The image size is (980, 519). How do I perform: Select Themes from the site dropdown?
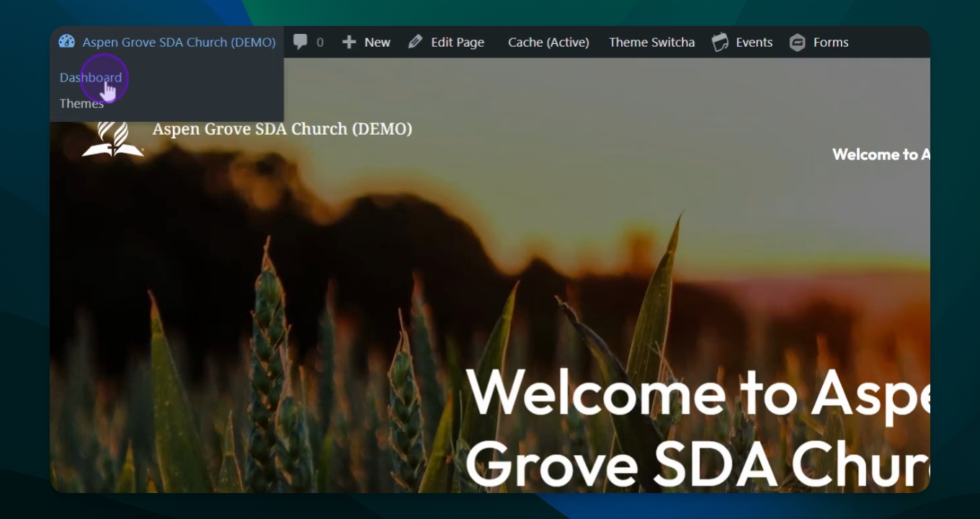[81, 104]
